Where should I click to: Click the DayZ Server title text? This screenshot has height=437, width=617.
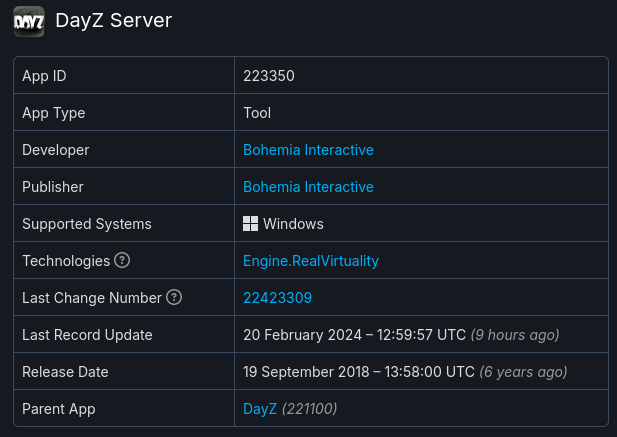point(114,20)
